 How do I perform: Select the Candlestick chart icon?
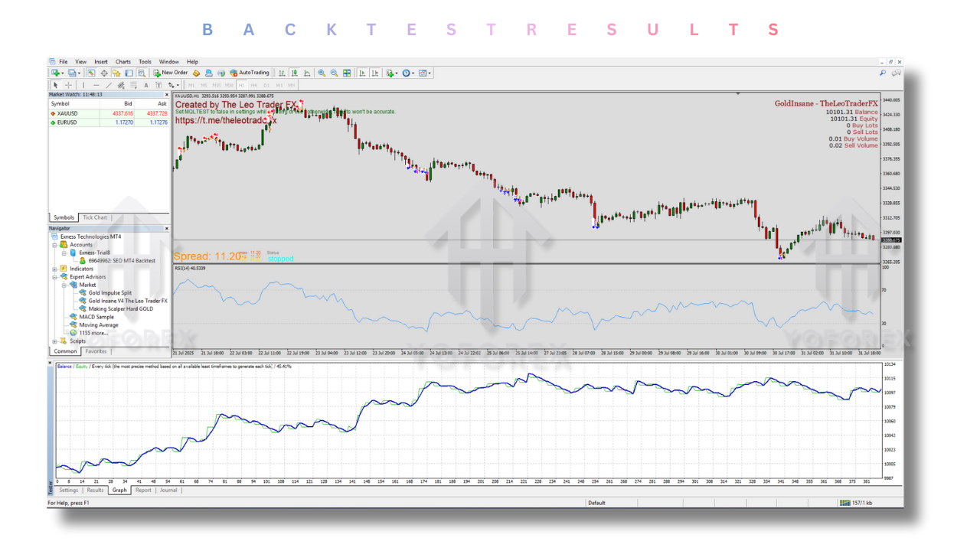click(294, 73)
